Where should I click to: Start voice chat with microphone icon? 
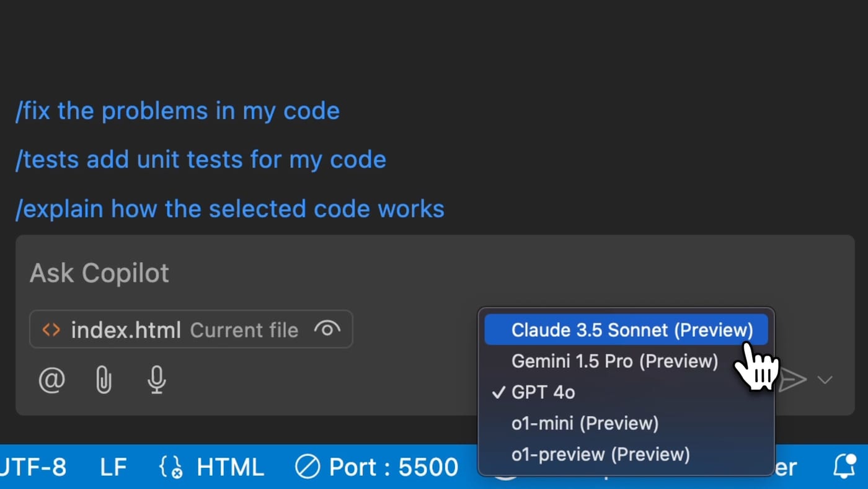pyautogui.click(x=157, y=380)
